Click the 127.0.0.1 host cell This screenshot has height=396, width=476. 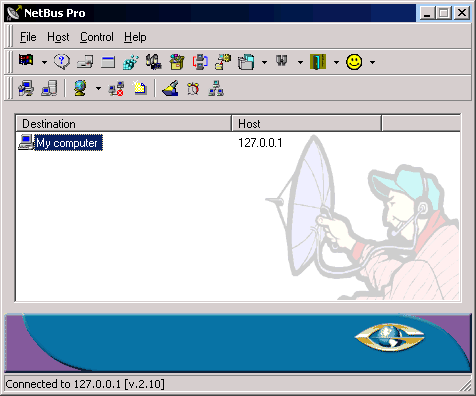click(x=260, y=143)
